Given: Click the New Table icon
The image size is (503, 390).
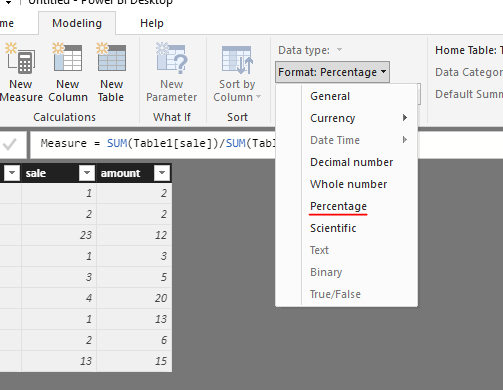Looking at the screenshot, I should pyautogui.click(x=111, y=57).
